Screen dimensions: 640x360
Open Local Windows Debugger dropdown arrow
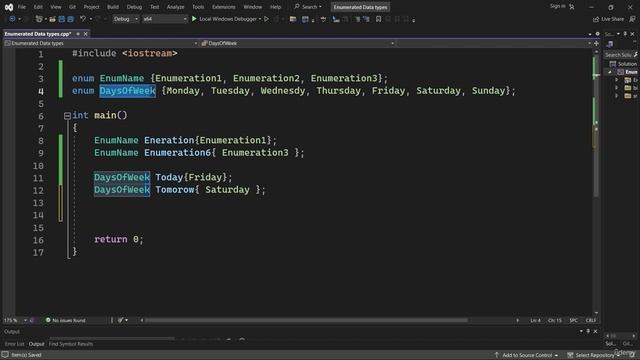coord(260,19)
